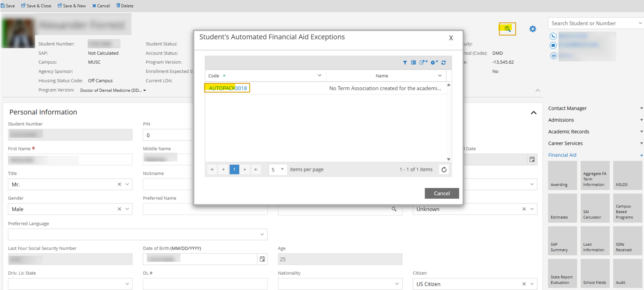Open the grid settings gear menu
The image size is (644, 290).
pos(434,63)
